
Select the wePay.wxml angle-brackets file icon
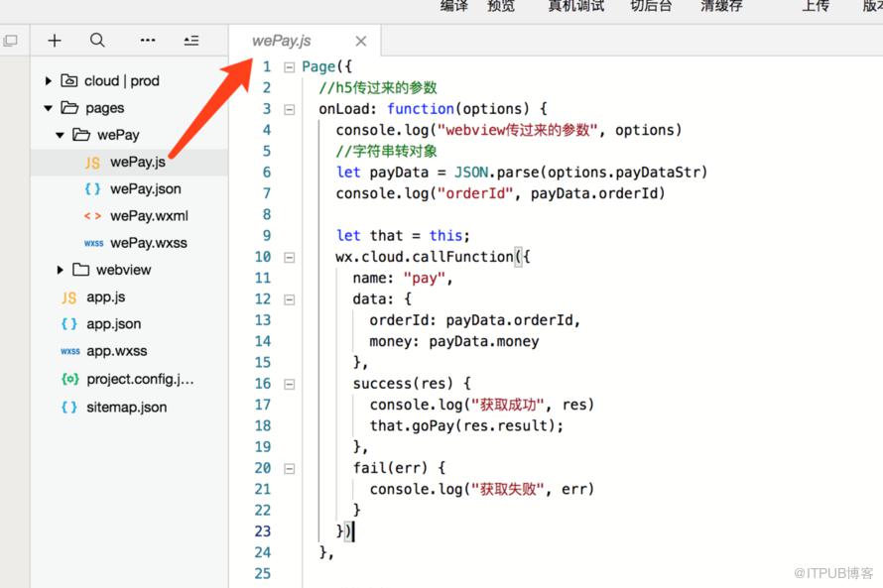point(93,216)
